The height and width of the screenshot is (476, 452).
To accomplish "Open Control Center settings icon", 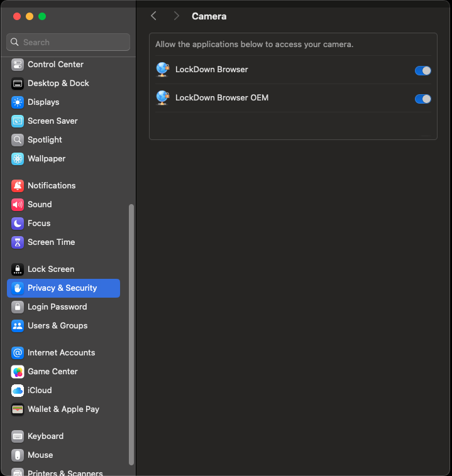I will click(18, 64).
